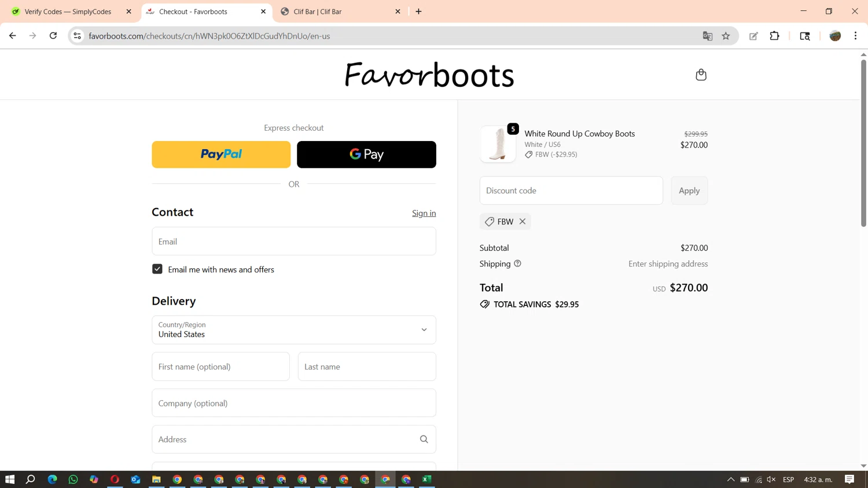Click the Address input field

point(294,439)
